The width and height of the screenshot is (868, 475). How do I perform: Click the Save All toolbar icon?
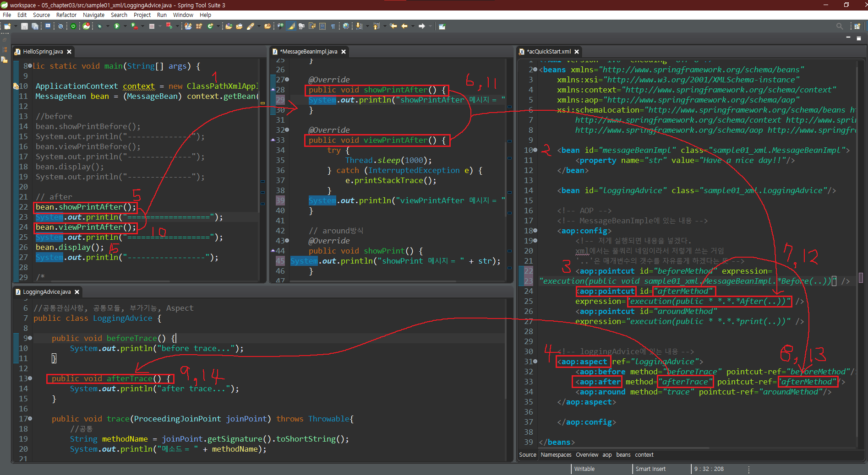click(35, 27)
